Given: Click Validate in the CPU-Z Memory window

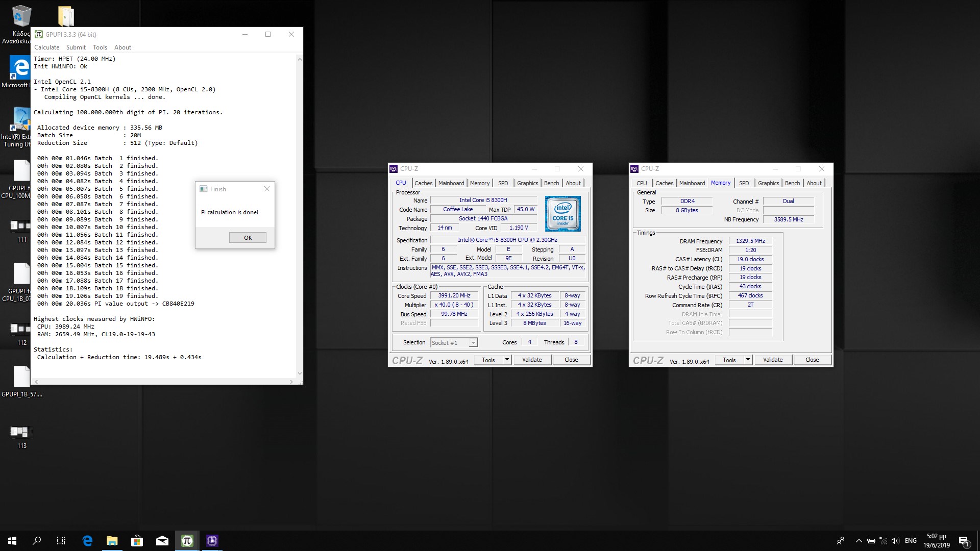Looking at the screenshot, I should click(773, 360).
